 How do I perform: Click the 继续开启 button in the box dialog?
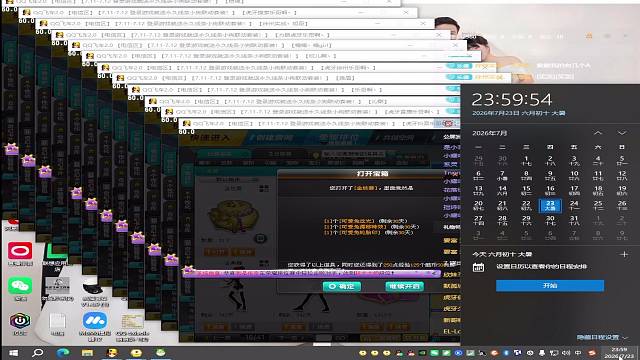coord(404,287)
